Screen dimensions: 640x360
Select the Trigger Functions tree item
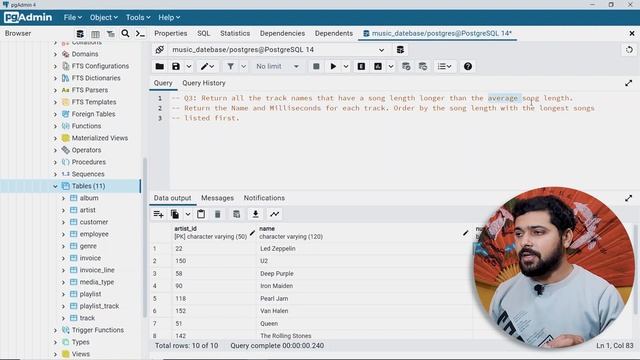point(98,330)
